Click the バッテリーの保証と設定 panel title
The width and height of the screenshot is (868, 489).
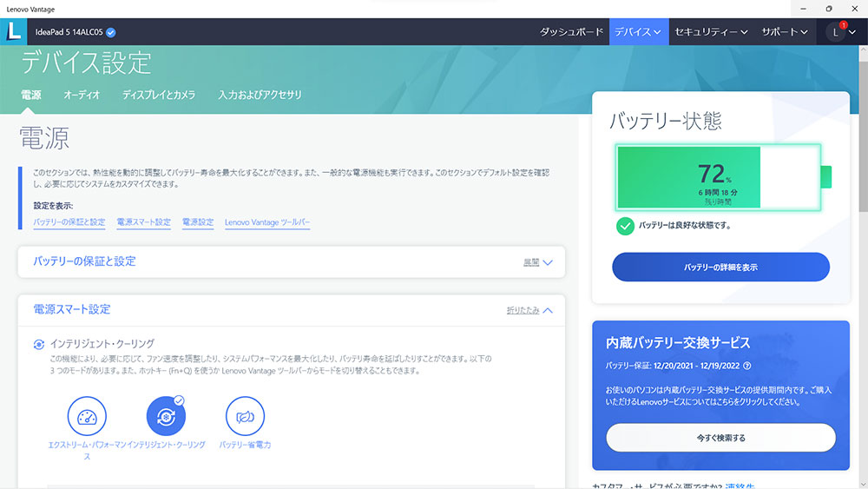(84, 261)
